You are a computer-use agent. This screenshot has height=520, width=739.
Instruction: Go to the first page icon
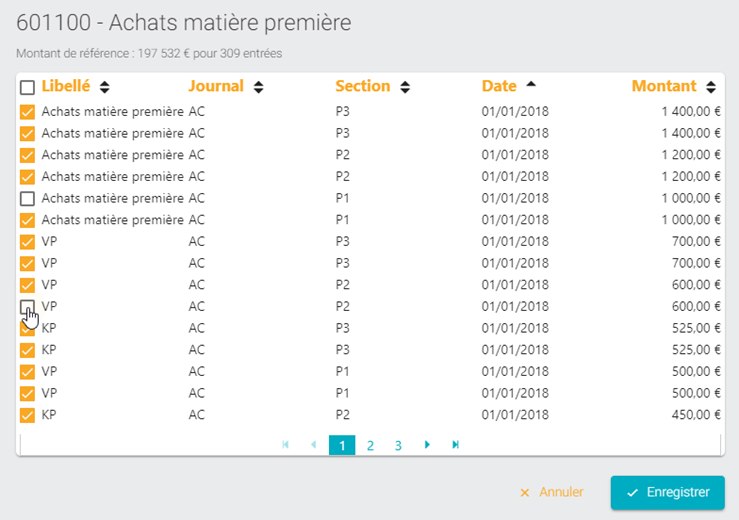[x=285, y=445]
